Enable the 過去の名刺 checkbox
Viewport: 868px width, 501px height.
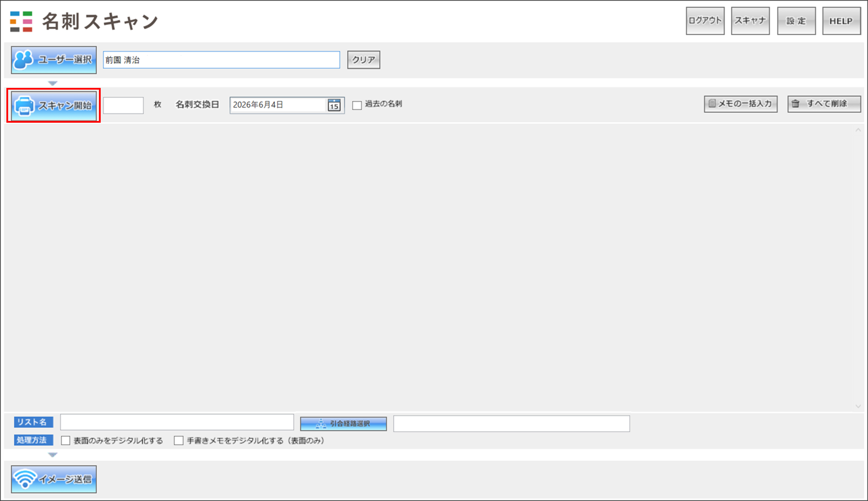click(357, 105)
